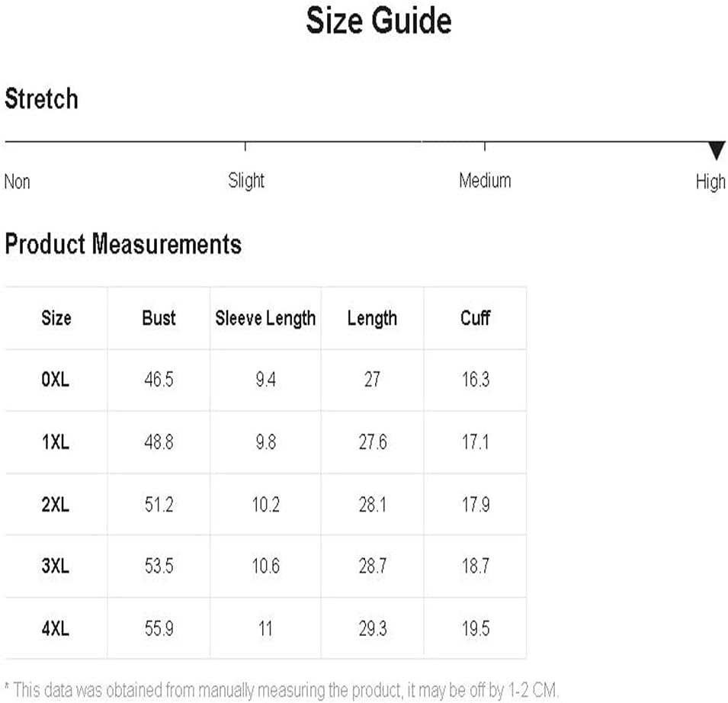Image resolution: width=728 pixels, height=703 pixels.
Task: Click the 46.5 bust value for 0XL
Action: (159, 380)
